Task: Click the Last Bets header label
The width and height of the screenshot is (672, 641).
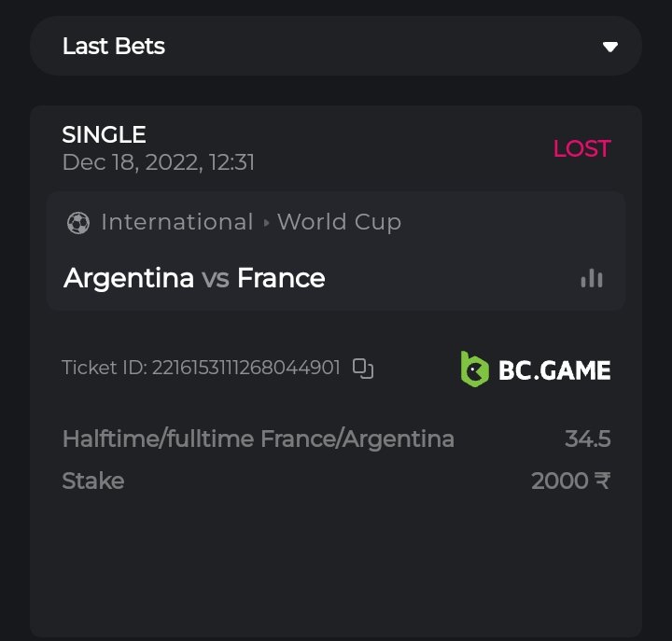Action: point(113,47)
